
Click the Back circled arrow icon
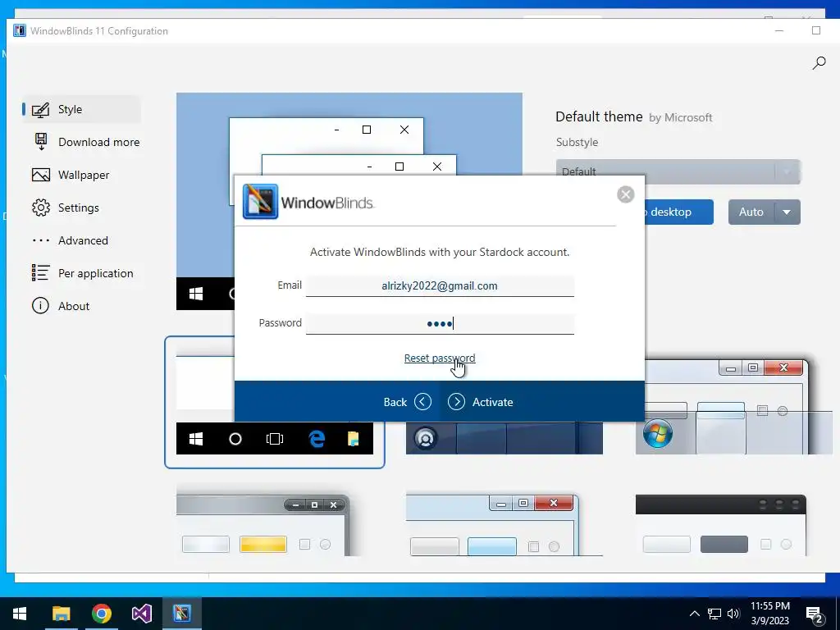pyautogui.click(x=422, y=402)
